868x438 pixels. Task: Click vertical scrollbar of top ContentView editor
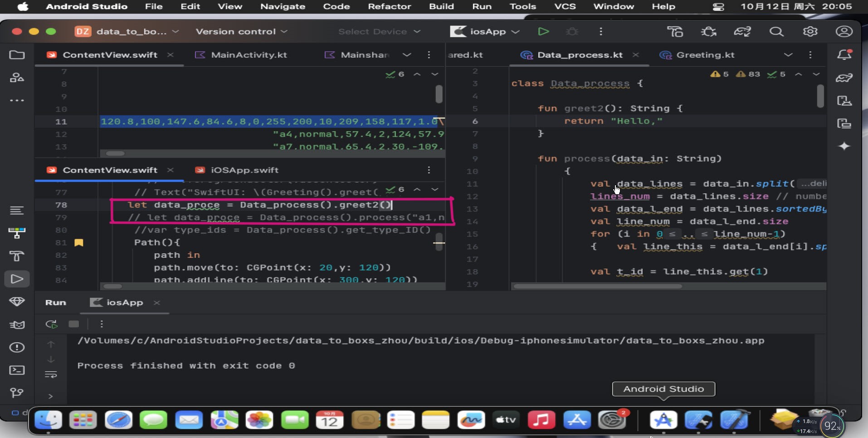(x=439, y=94)
